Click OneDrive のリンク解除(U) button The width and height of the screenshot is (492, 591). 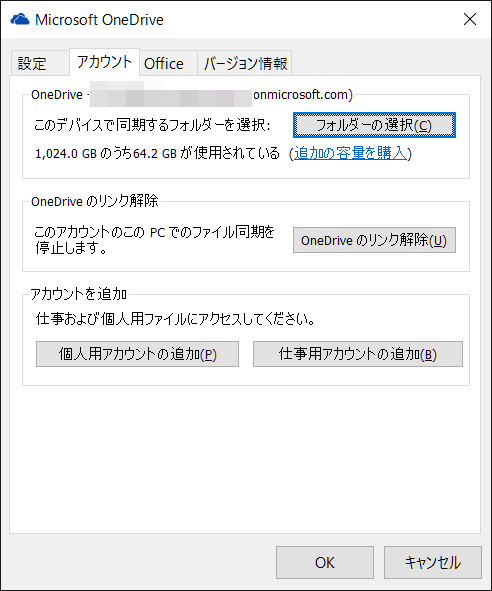[x=374, y=240]
